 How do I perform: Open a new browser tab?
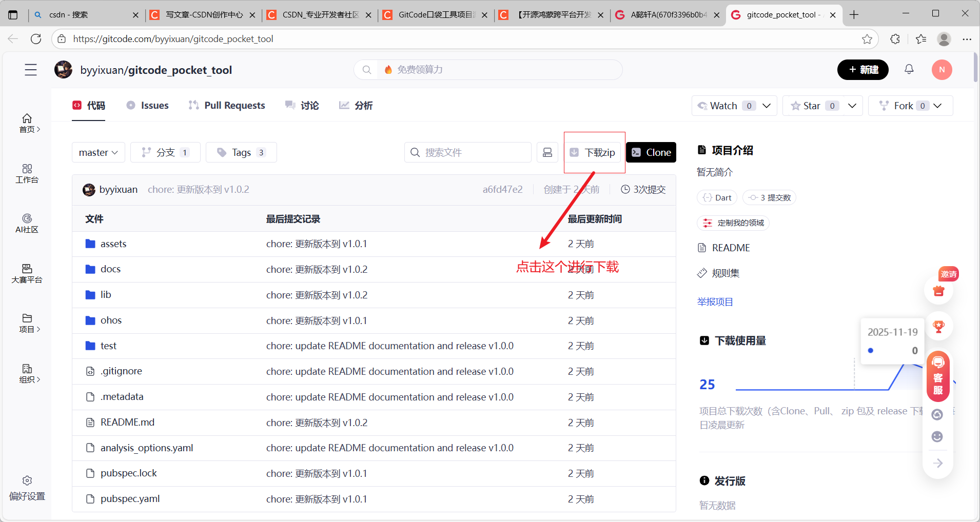coord(854,15)
